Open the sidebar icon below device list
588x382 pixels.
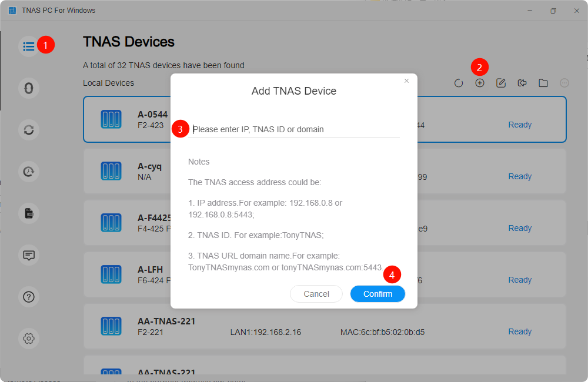[x=28, y=88]
